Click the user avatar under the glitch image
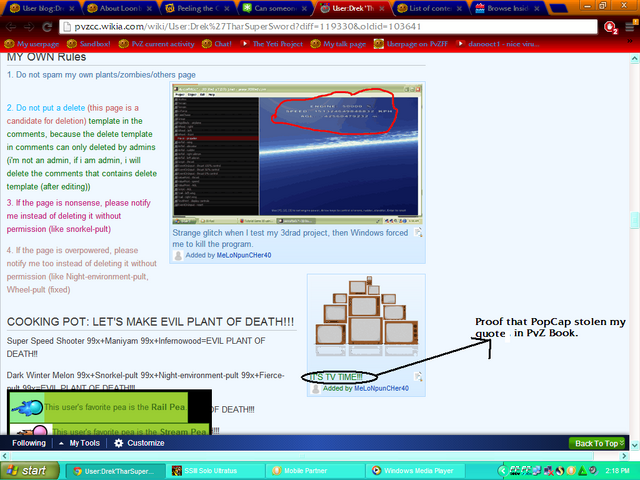Viewport: 640px width, 480px height. click(x=178, y=256)
